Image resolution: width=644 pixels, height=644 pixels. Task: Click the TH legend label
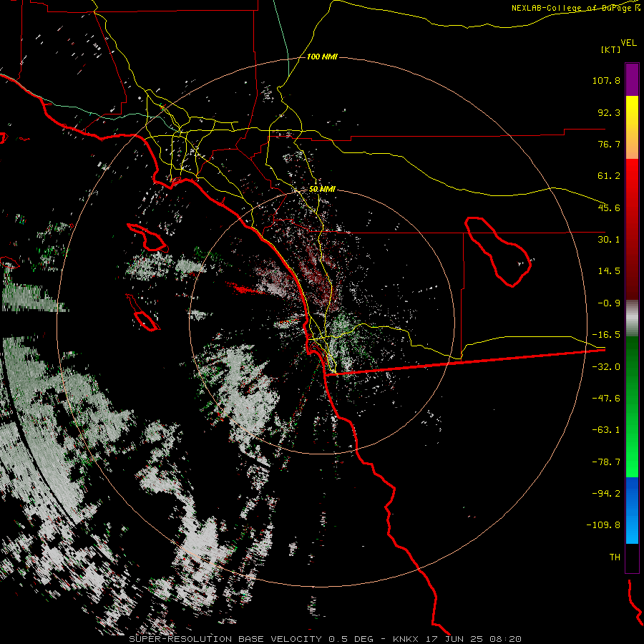(615, 557)
